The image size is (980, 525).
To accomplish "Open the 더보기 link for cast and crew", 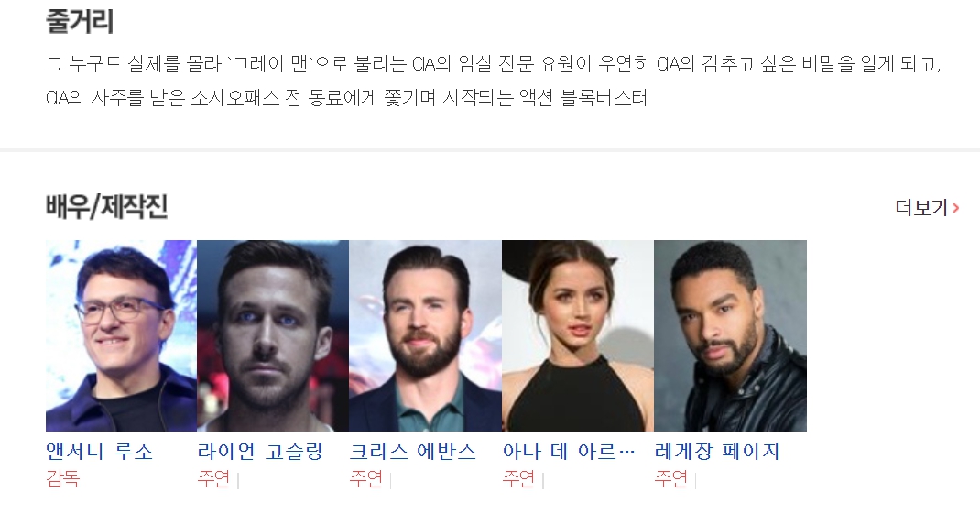I will [927, 207].
